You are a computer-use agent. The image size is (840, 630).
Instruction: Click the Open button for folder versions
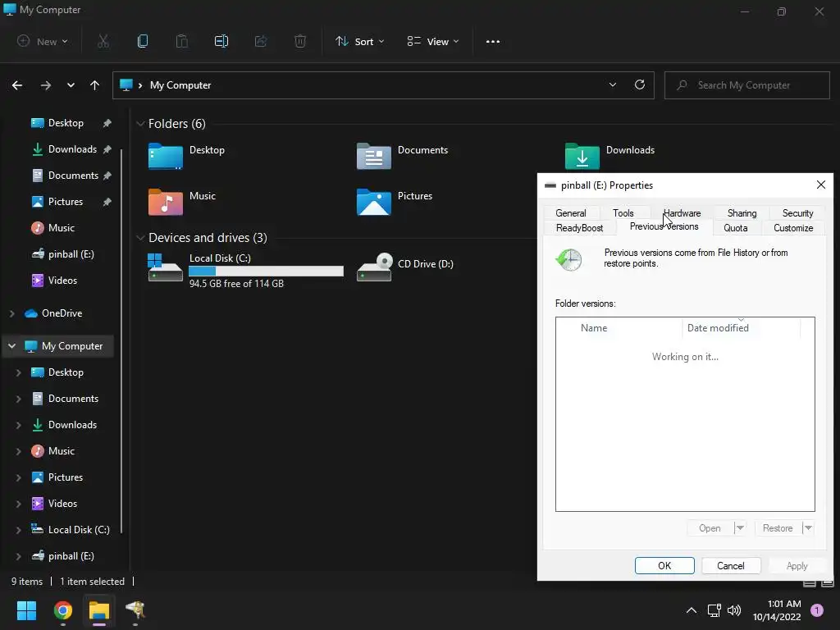[x=710, y=528]
